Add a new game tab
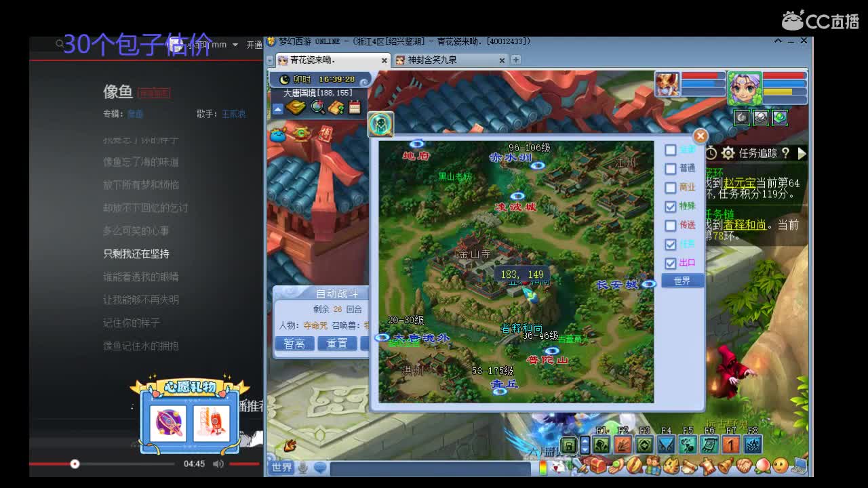Screen dimensions: 868x488 (x=516, y=60)
